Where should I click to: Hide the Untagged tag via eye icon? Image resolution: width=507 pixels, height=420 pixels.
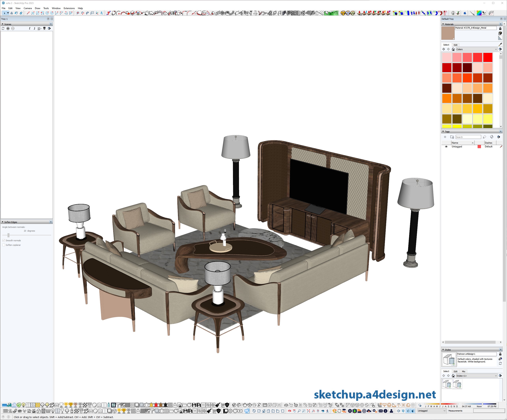point(446,147)
